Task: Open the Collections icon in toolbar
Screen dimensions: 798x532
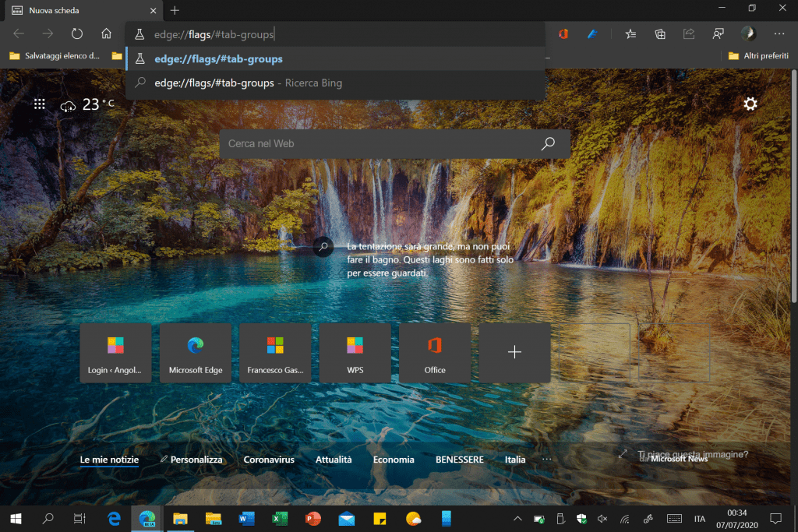Action: pyautogui.click(x=660, y=34)
